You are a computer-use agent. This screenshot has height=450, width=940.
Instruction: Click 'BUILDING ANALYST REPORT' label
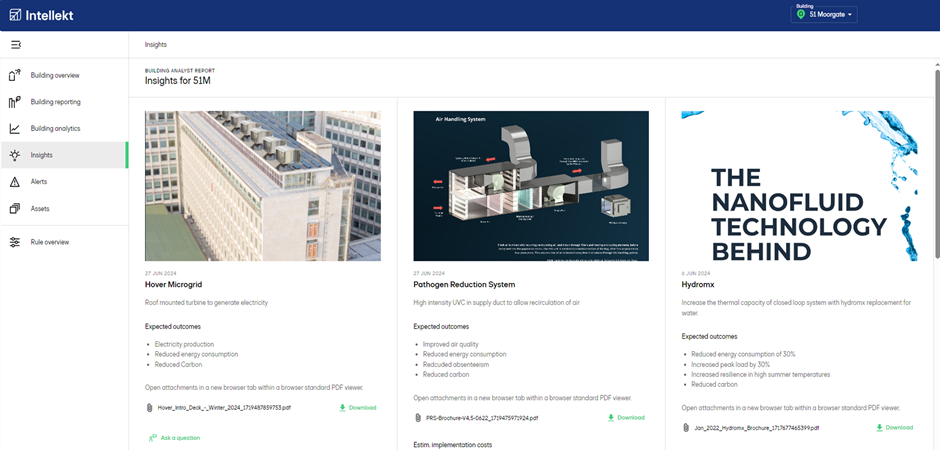[180, 71]
